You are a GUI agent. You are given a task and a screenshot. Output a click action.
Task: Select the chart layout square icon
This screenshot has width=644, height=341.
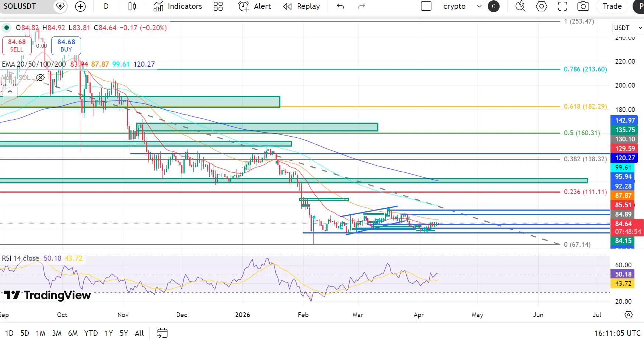pos(426,6)
